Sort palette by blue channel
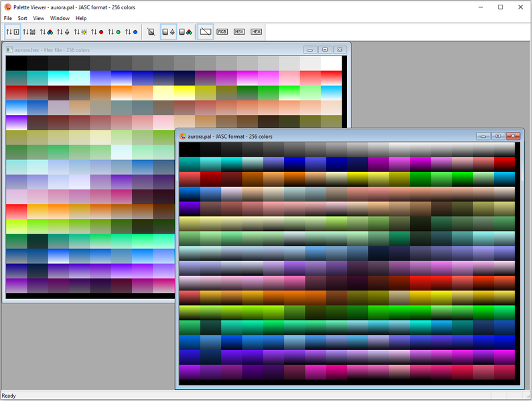Viewport: 532px width, 401px height. (131, 32)
